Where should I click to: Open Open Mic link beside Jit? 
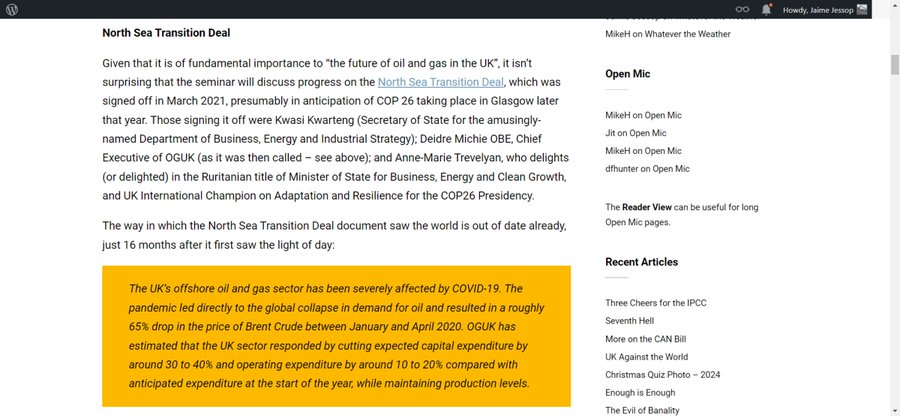point(647,133)
